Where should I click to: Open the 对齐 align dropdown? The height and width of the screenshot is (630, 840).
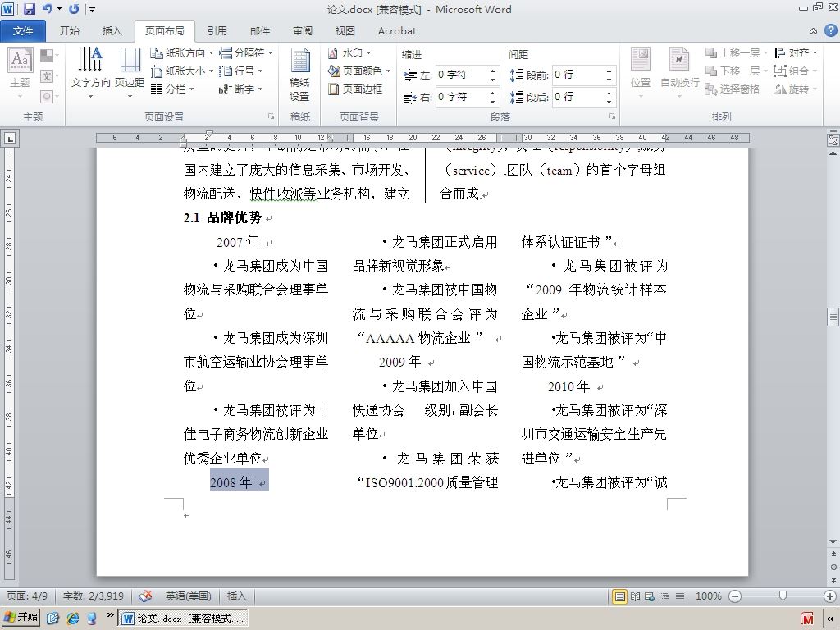tap(796, 53)
